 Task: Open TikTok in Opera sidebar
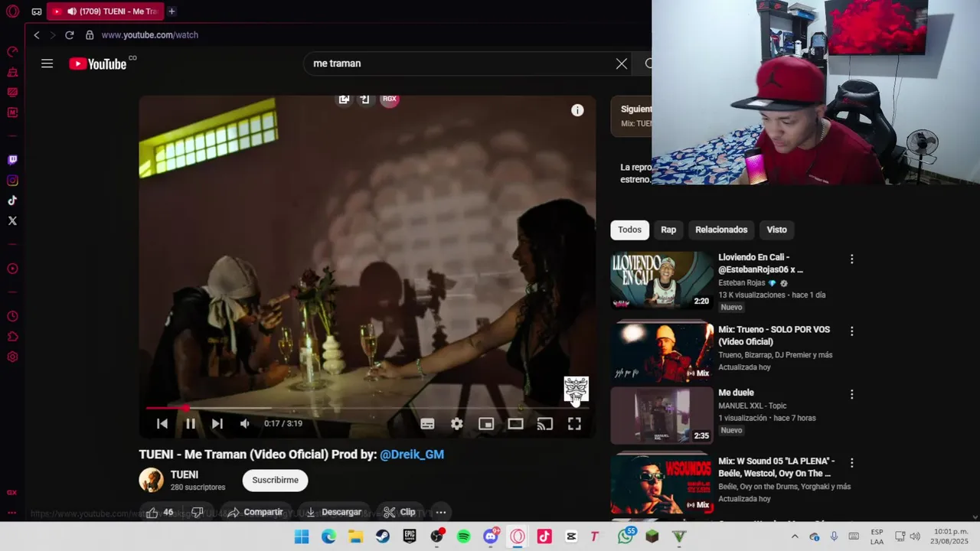click(12, 201)
